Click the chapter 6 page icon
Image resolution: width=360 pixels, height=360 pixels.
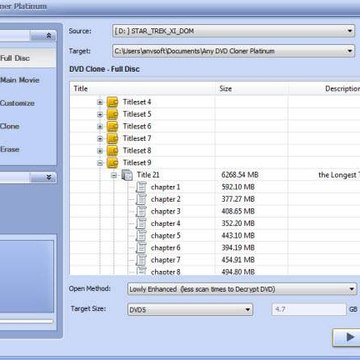coord(141,248)
